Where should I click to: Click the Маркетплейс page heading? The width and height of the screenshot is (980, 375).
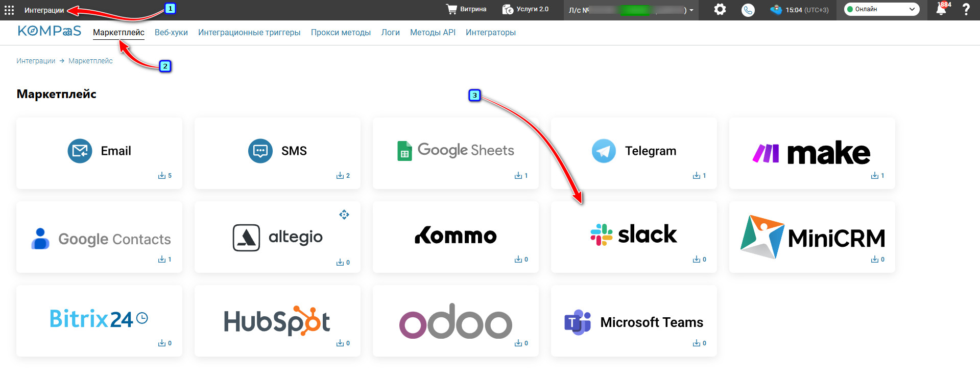57,94
